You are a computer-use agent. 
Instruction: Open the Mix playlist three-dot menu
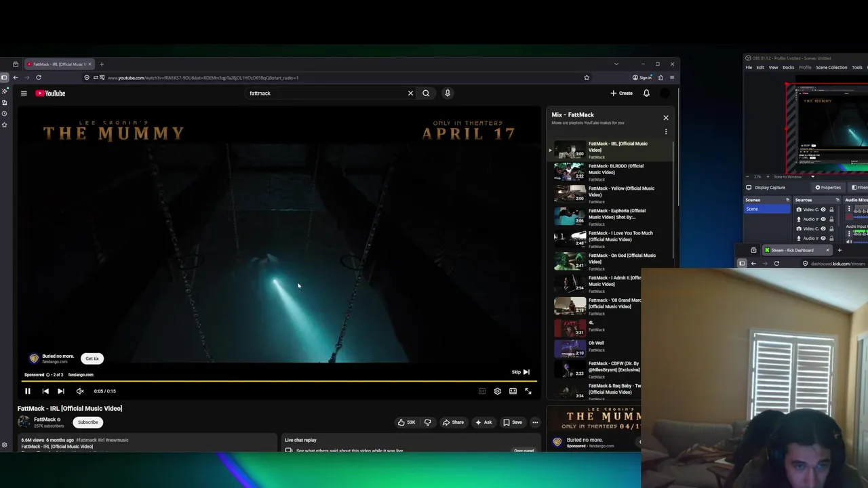click(x=666, y=131)
